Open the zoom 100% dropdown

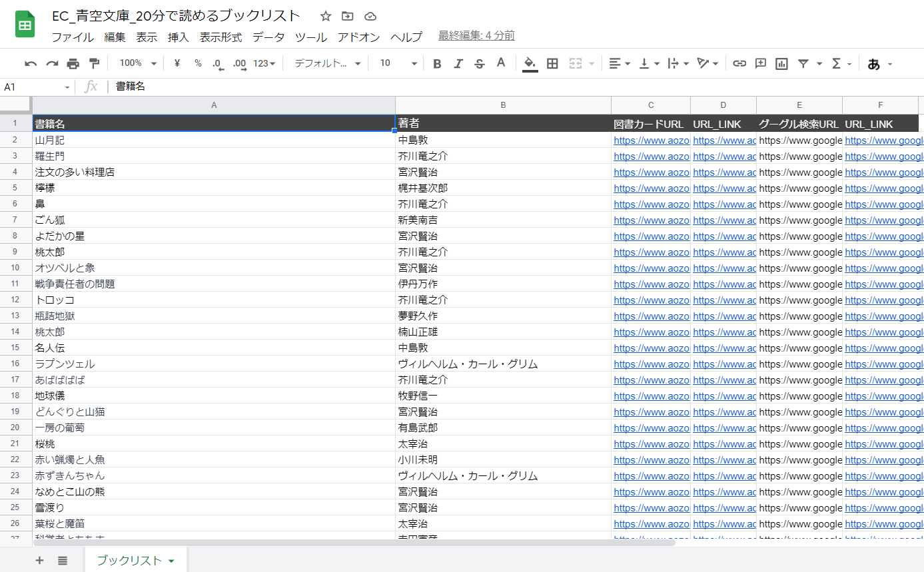tap(138, 63)
